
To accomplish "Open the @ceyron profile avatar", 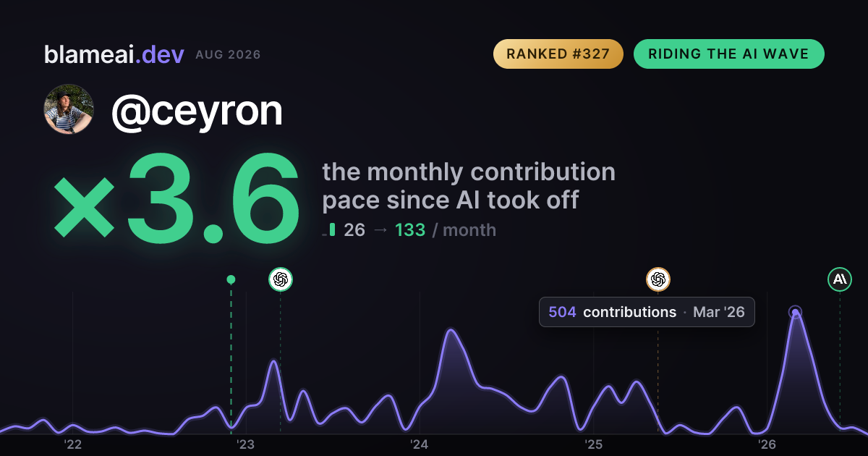I will tap(69, 109).
